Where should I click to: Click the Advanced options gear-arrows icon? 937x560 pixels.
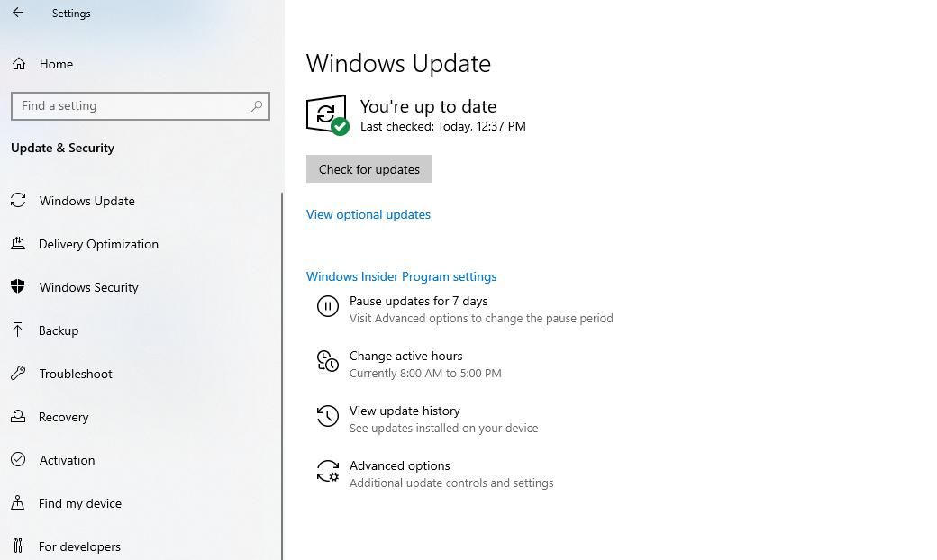click(327, 471)
